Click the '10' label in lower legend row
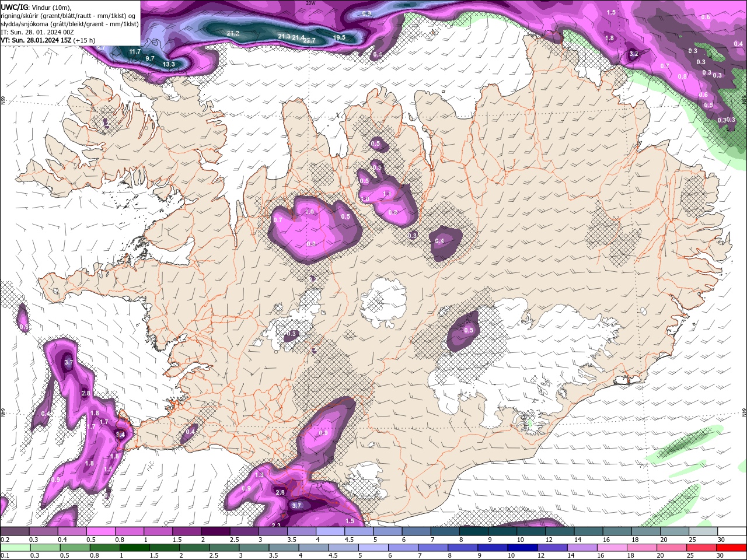This screenshot has height=560, width=747. 511,556
